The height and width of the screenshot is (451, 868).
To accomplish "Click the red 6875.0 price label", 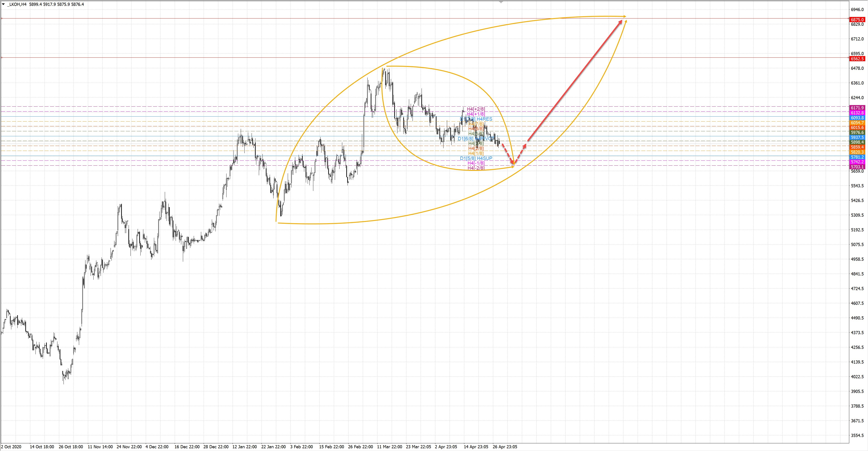I will (x=857, y=19).
